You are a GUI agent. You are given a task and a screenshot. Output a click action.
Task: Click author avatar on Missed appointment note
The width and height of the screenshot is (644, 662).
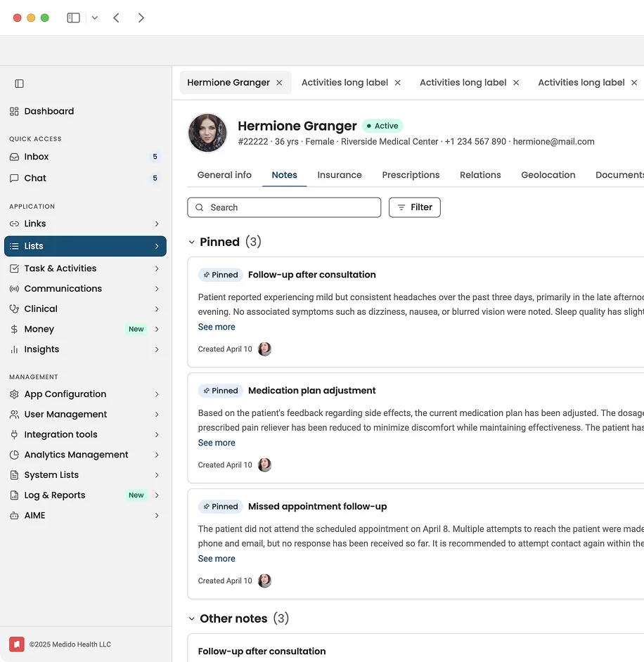click(x=265, y=581)
